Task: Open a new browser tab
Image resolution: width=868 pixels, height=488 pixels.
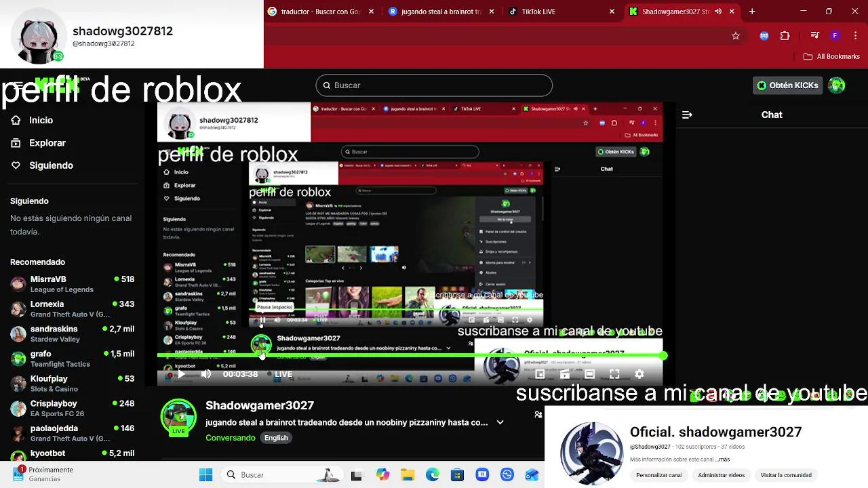Action: click(752, 12)
